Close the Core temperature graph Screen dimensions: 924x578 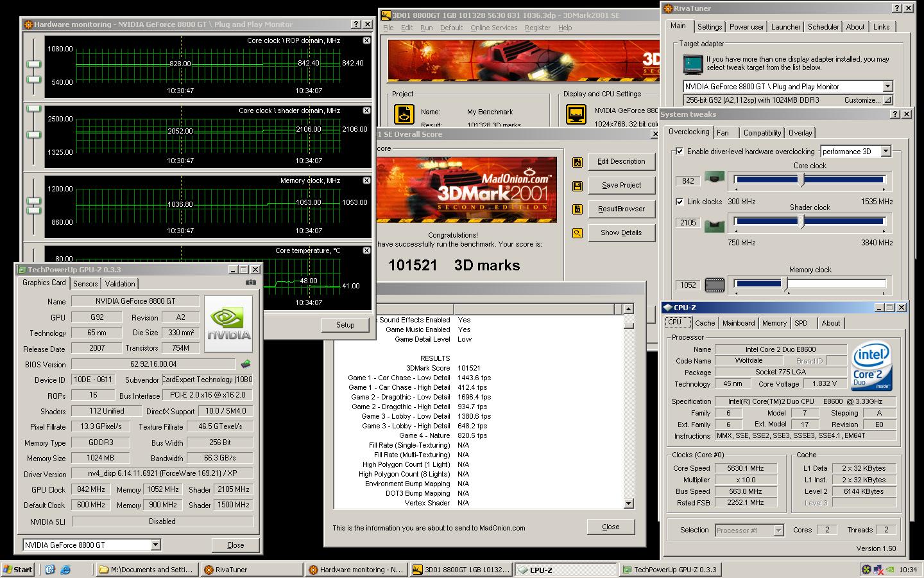(x=366, y=250)
